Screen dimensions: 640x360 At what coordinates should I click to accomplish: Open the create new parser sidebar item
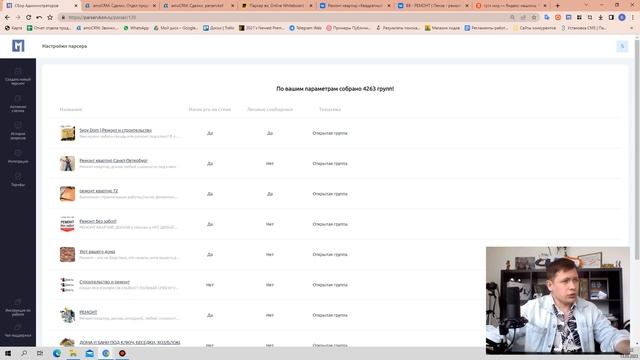[x=18, y=76]
